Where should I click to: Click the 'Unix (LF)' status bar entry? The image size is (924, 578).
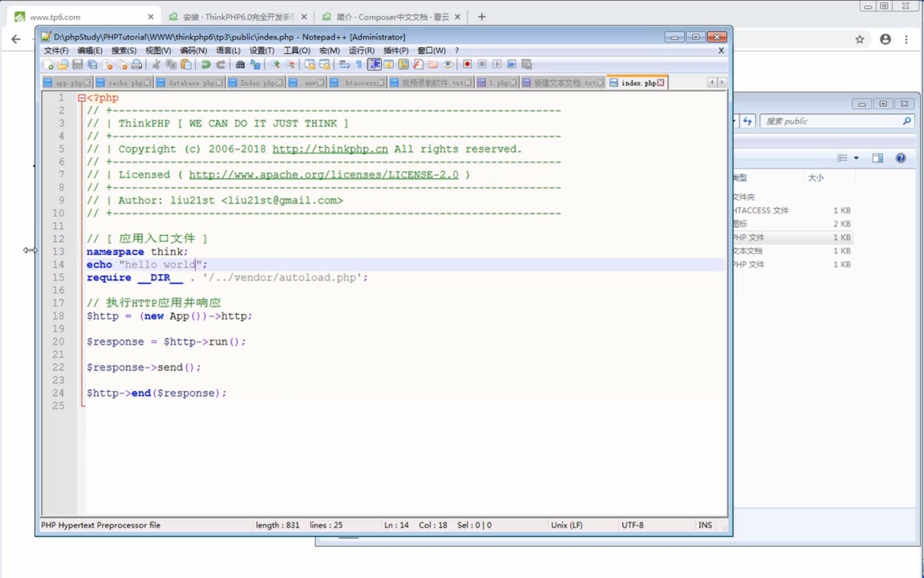coord(566,525)
